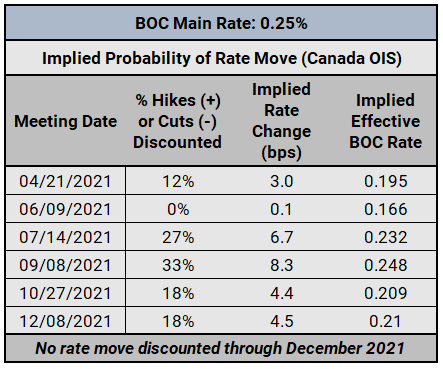Select the 8.3 implied rate change cell
Image resolution: width=443 pixels, height=369 pixels.
coord(282,265)
